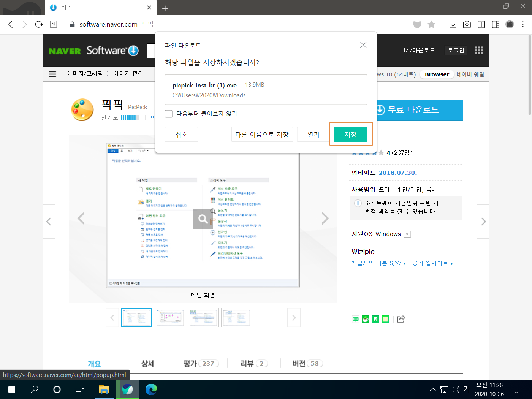Check '다음부터 물어보지 않기' checkbox
The image size is (532, 399).
click(169, 114)
